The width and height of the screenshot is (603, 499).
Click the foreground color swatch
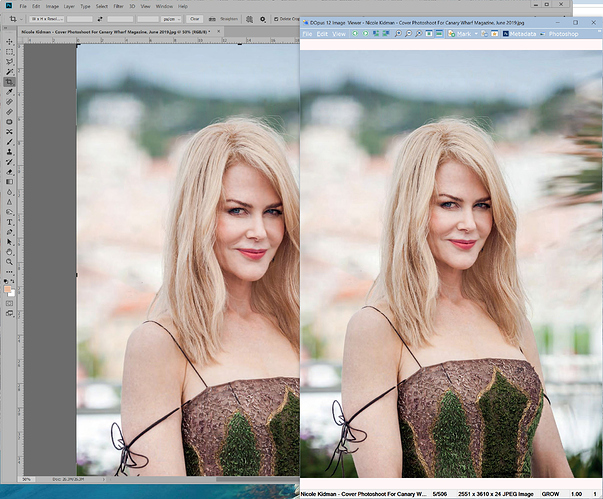[7, 289]
